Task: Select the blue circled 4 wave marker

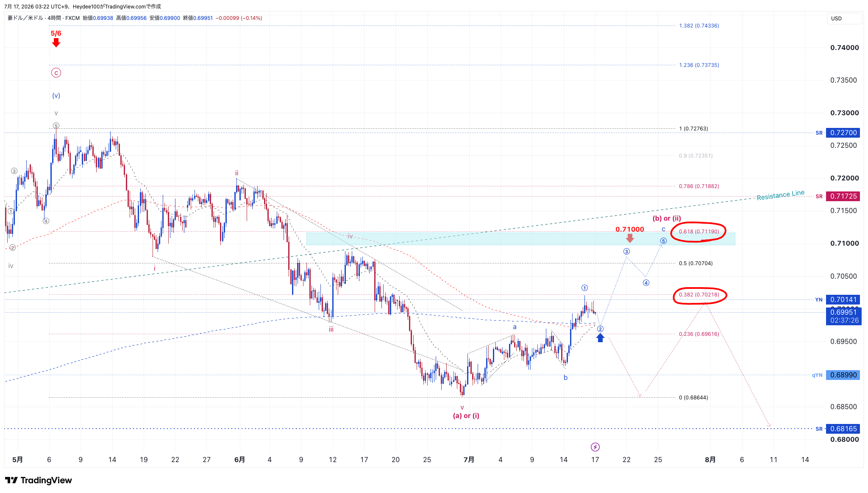Action: tap(646, 283)
